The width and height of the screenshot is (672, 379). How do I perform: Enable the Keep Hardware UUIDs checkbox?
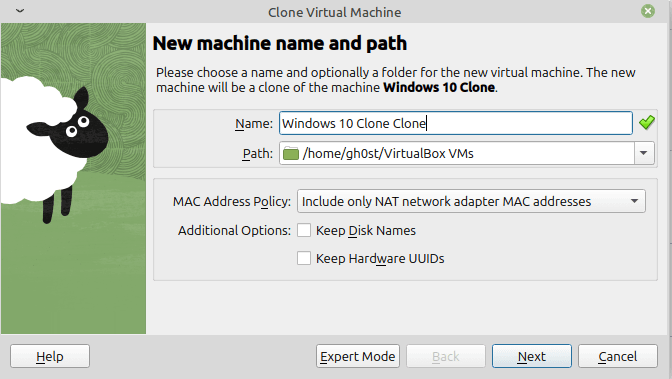304,258
